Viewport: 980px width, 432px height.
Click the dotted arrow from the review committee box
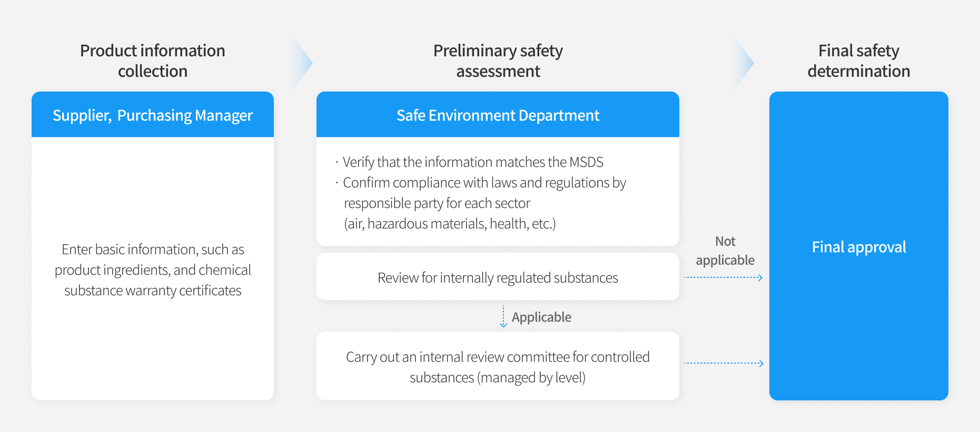(x=724, y=363)
